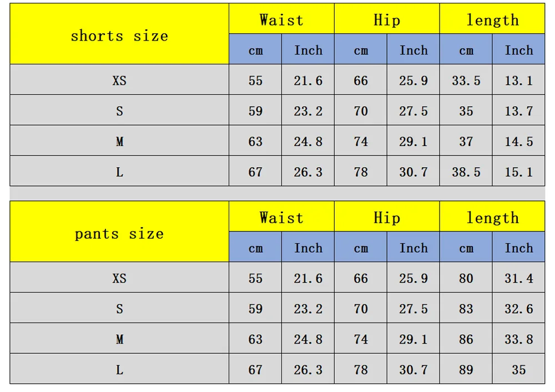Click shorts XS length inch 13.1
This screenshot has height=392, width=555.
pyautogui.click(x=518, y=79)
